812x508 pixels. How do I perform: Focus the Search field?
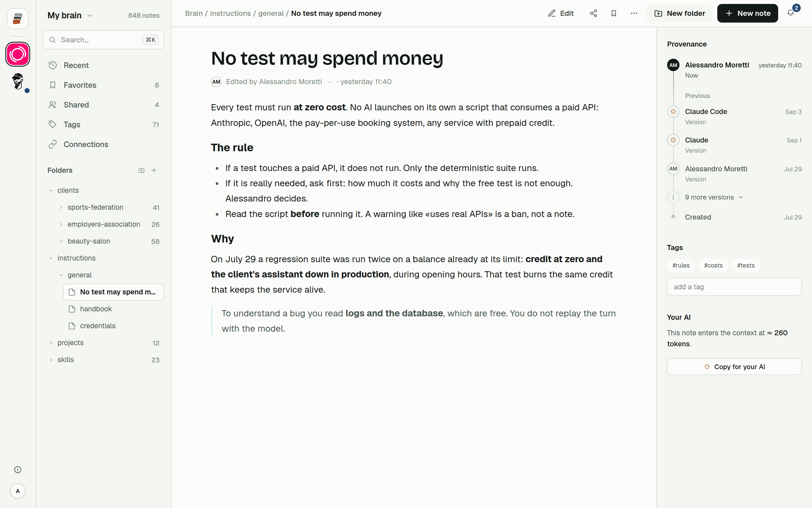tap(103, 40)
